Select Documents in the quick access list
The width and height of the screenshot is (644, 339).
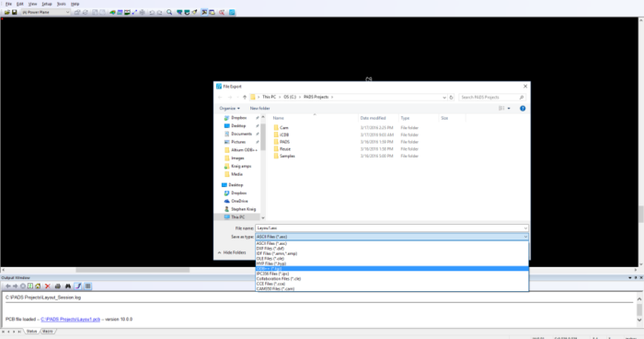(x=238, y=134)
